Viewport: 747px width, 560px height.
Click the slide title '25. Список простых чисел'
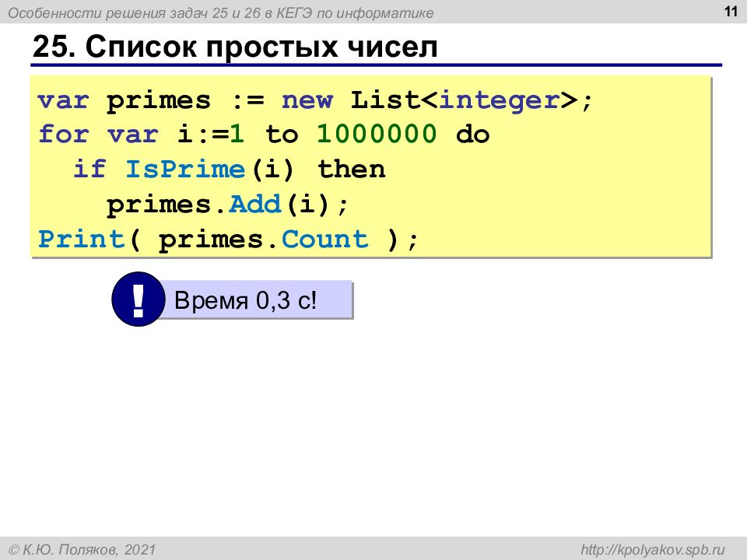235,47
